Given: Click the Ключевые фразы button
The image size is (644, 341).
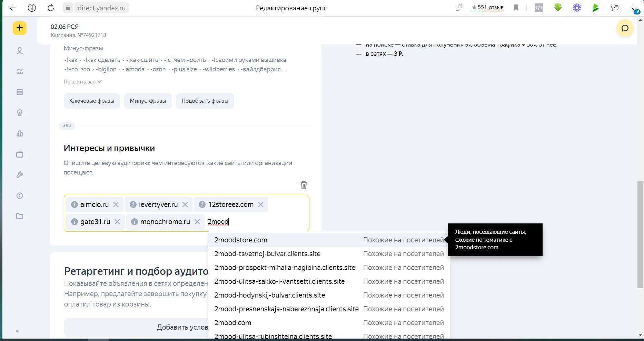Looking at the screenshot, I should point(92,101).
